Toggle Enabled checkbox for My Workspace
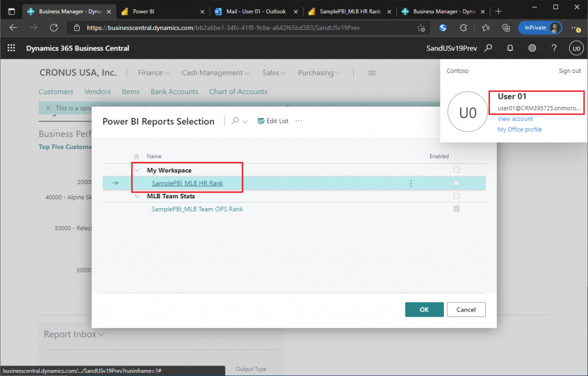Screen dimensions: 588x376 457,170
